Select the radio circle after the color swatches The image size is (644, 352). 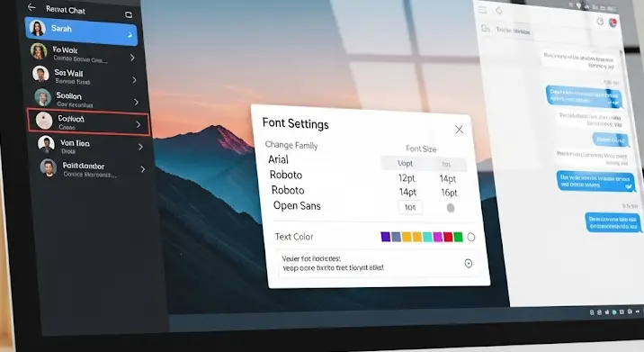coord(471,237)
